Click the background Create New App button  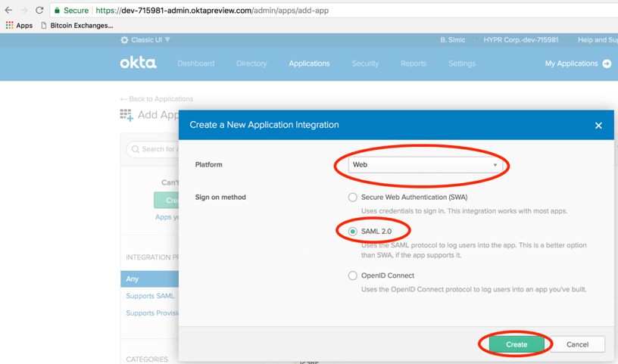click(167, 200)
